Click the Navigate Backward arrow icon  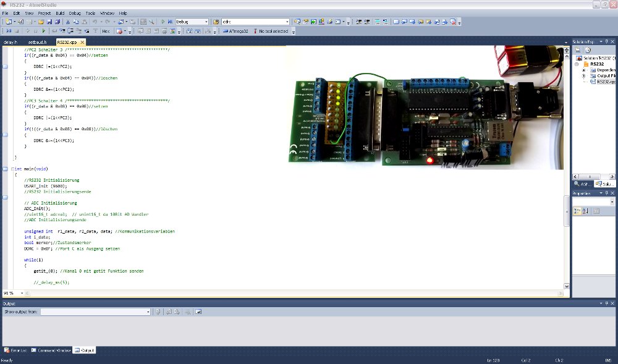point(121,22)
